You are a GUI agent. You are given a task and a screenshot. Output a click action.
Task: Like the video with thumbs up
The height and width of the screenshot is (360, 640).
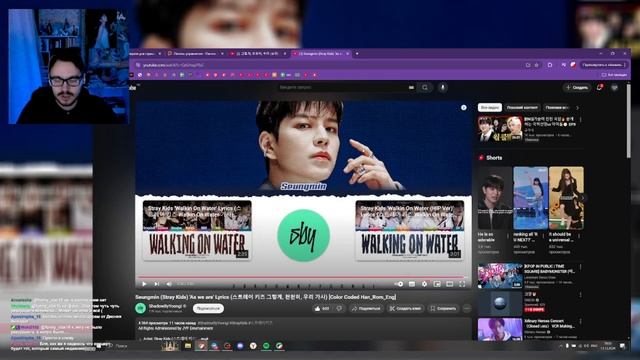pos(322,309)
